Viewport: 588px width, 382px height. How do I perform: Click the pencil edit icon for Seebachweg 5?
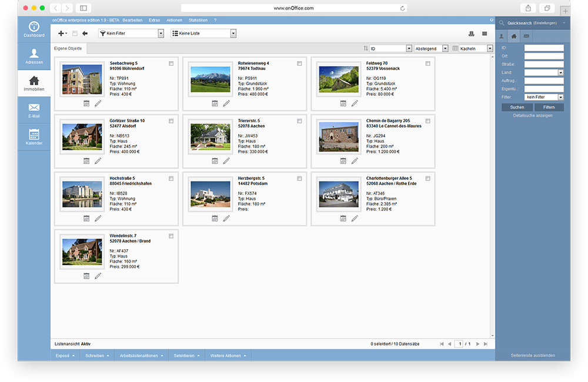pos(98,103)
